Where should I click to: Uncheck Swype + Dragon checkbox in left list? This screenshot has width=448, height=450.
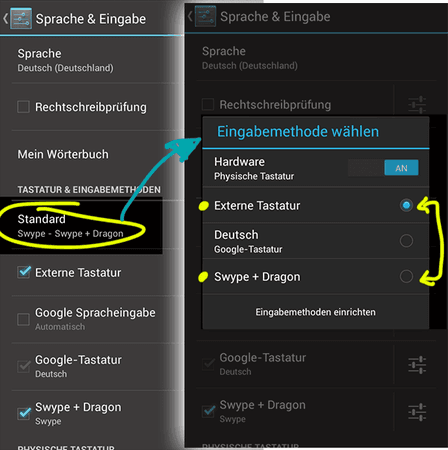coord(24,414)
